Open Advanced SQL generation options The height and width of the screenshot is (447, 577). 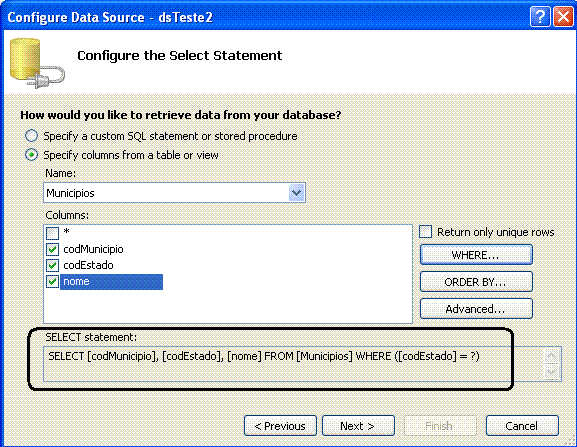coord(476,309)
